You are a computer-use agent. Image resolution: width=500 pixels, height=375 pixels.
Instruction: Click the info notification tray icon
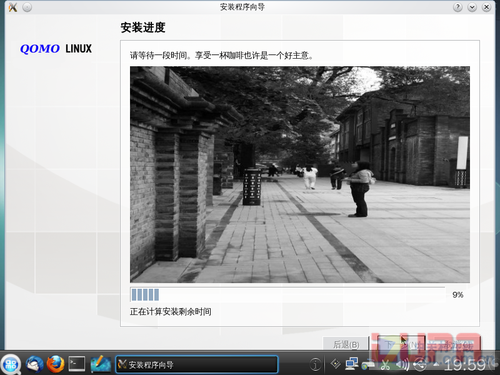tap(315, 364)
